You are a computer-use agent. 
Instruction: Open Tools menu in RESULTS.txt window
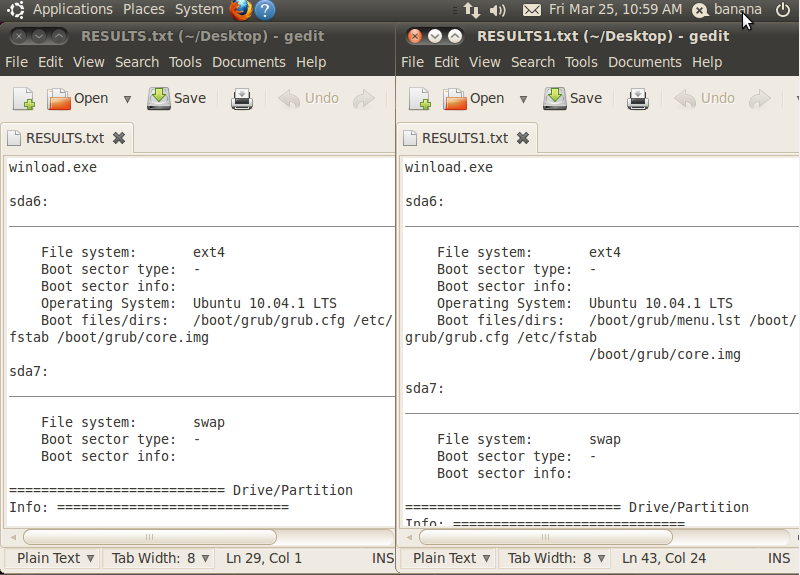(185, 62)
